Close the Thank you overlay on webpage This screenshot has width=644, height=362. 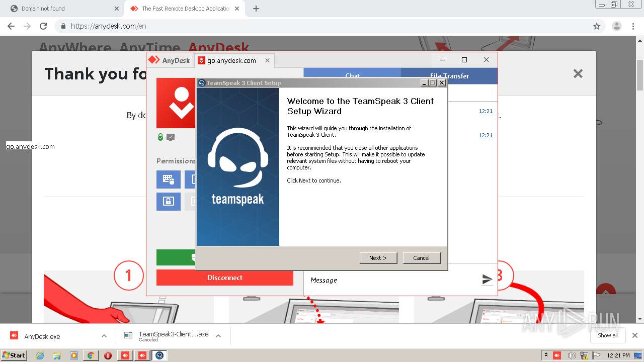[578, 74]
